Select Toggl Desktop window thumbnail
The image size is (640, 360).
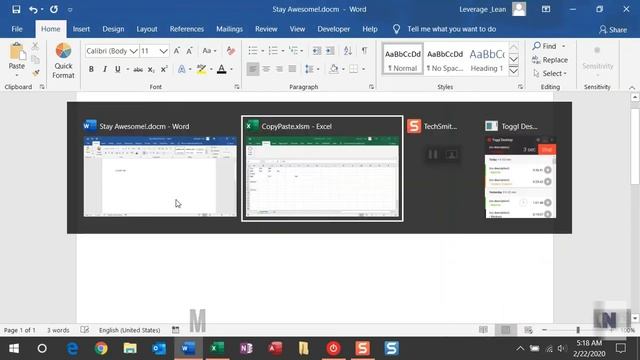point(520,169)
